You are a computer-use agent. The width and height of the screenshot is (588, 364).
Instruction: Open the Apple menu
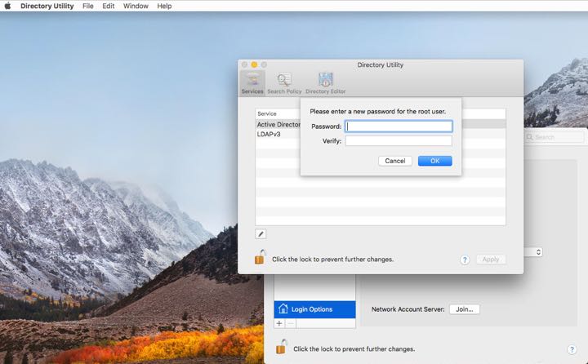click(x=9, y=6)
